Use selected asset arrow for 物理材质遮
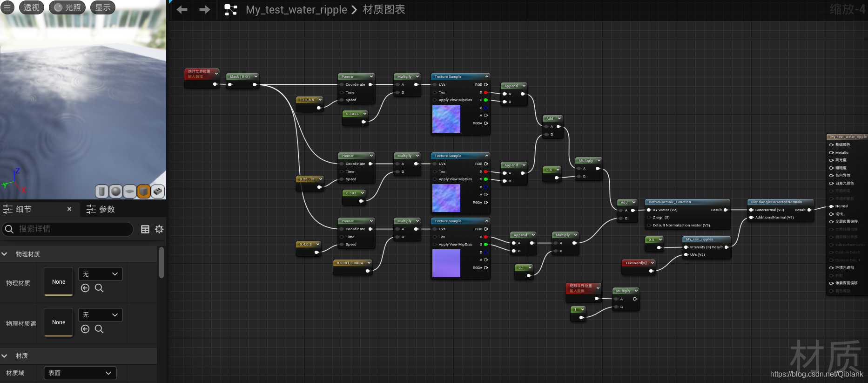The image size is (868, 383). coord(85,329)
